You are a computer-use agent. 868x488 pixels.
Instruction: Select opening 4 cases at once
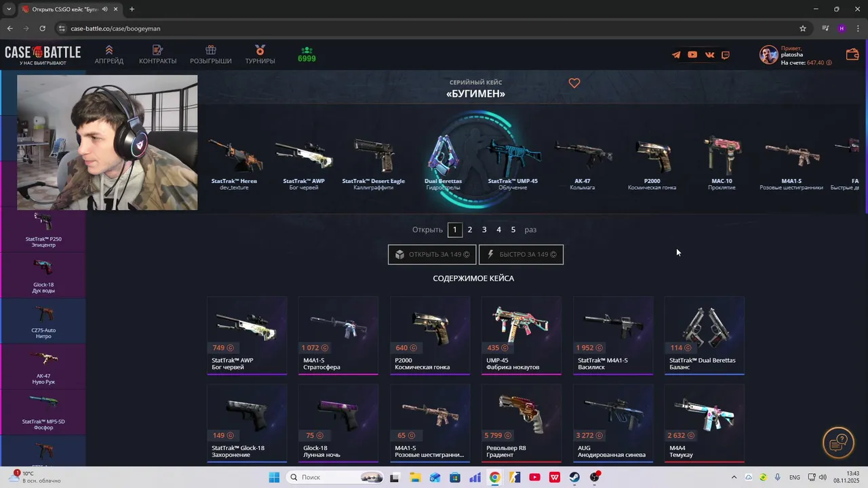pos(498,230)
